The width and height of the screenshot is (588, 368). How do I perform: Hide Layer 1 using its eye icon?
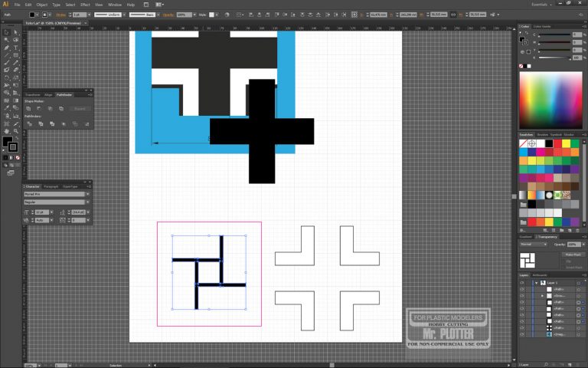522,282
